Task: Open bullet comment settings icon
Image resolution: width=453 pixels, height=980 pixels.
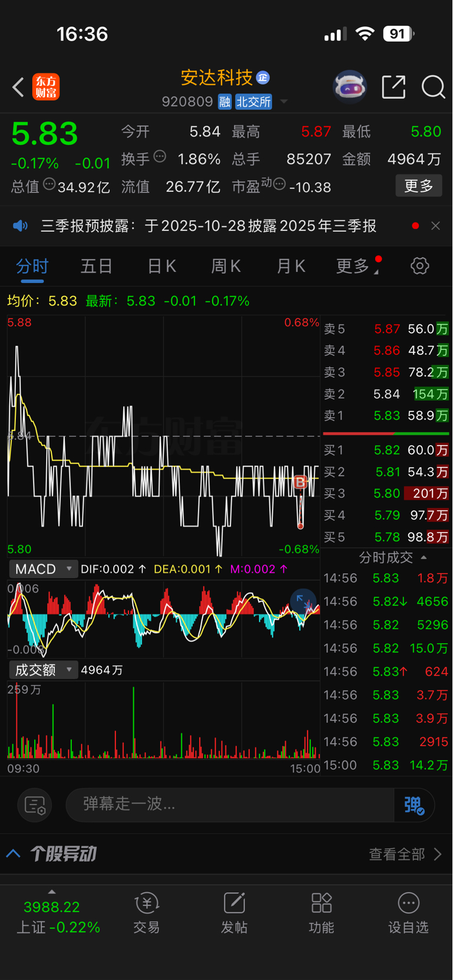Action: (x=35, y=805)
